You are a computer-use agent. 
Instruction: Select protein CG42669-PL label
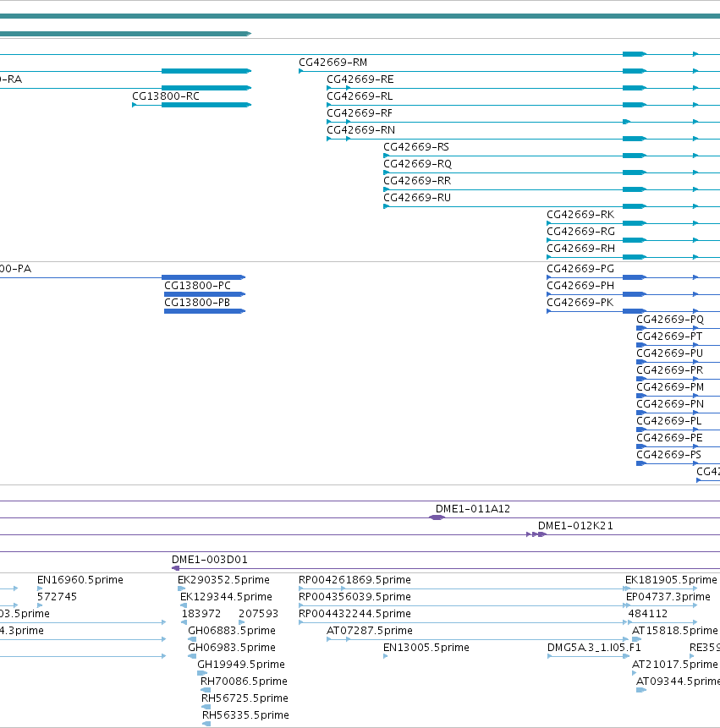click(x=669, y=420)
